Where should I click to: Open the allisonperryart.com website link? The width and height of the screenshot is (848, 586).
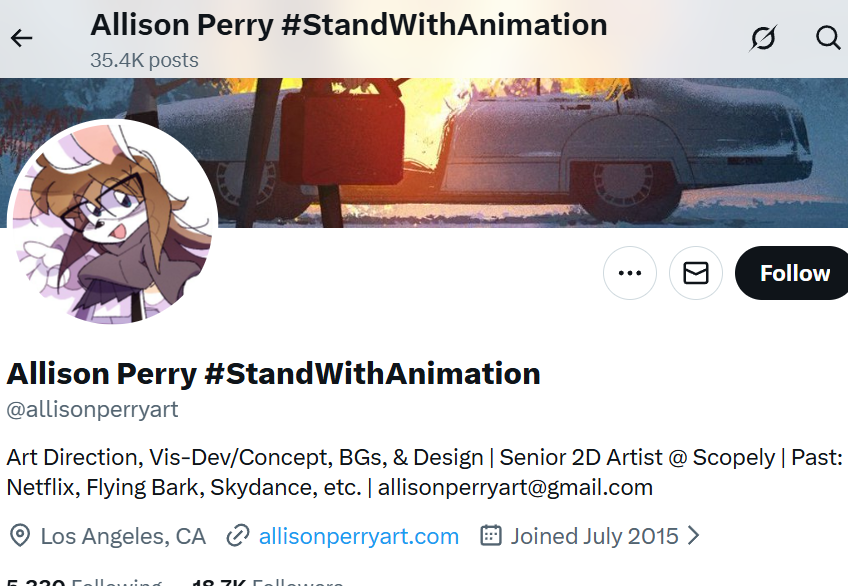pyautogui.click(x=358, y=536)
